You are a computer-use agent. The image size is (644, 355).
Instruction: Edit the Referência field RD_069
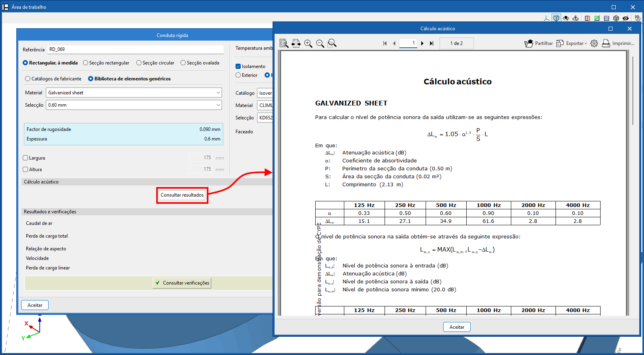point(135,49)
